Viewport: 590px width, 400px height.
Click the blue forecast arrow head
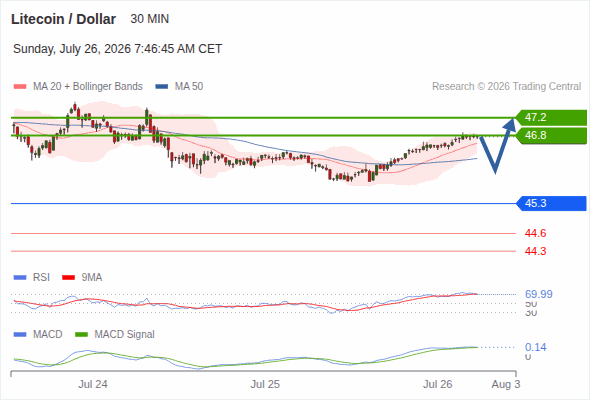(x=509, y=125)
